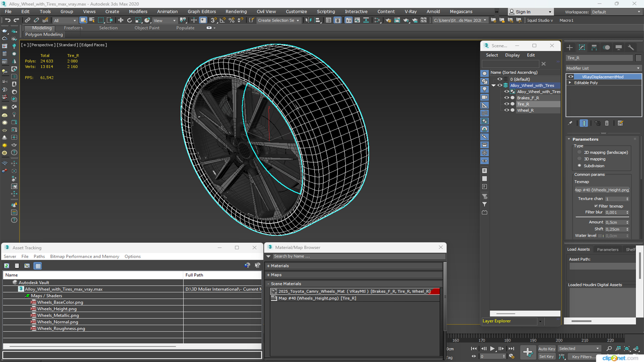
Task: Open Modifier List dropdown
Action: point(603,68)
